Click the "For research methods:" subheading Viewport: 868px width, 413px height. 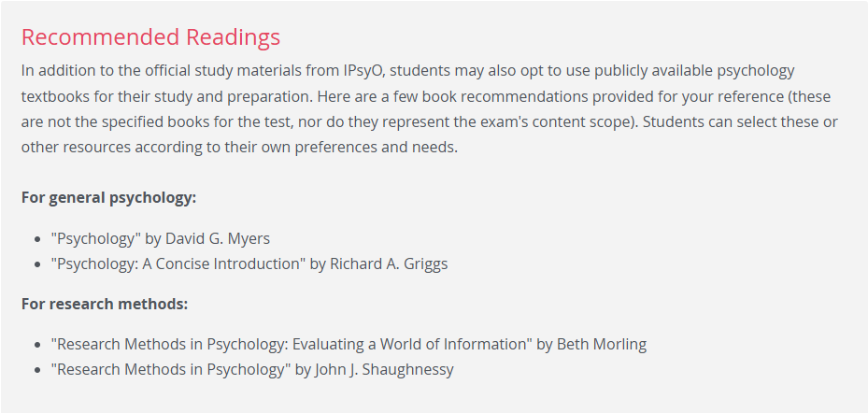pos(105,304)
